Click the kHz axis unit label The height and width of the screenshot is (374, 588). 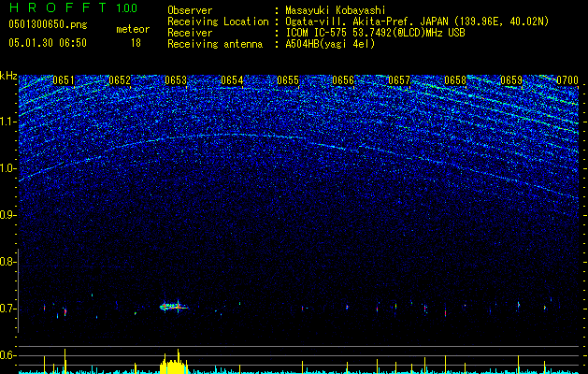click(8, 76)
